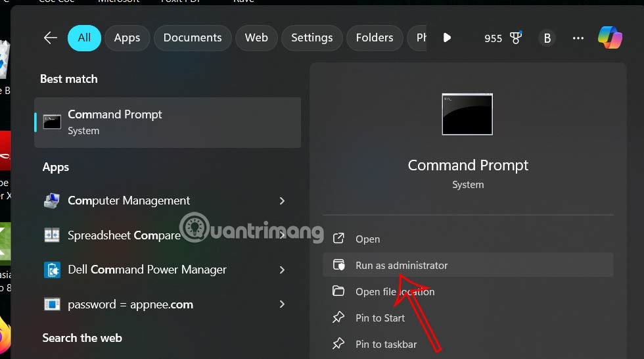Switch to the Documents filter tab
Image resolution: width=644 pixels, height=359 pixels.
[x=193, y=38]
